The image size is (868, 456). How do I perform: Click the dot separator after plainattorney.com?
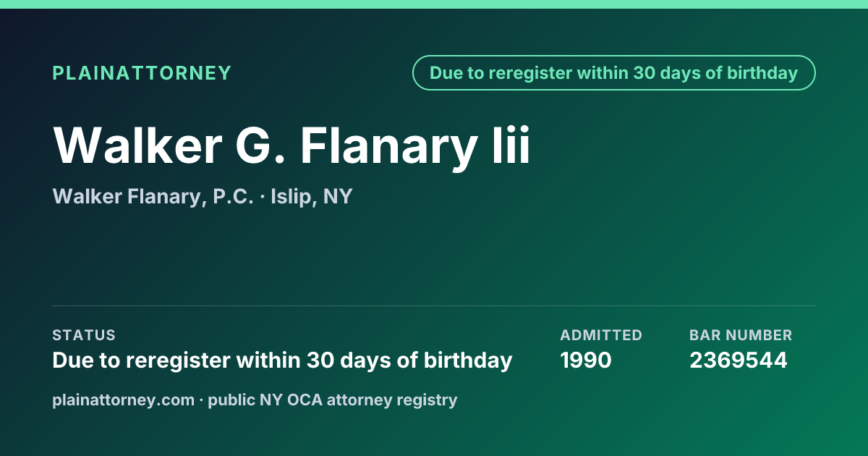coord(201,400)
